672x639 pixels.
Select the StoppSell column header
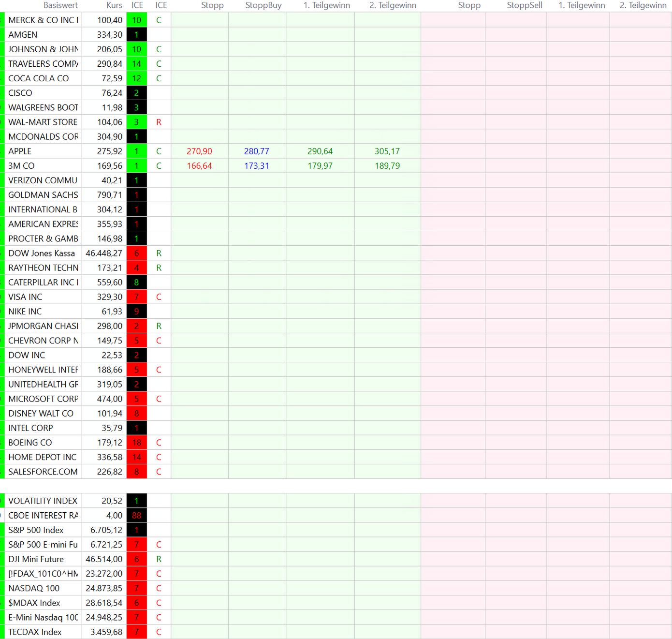point(524,5)
